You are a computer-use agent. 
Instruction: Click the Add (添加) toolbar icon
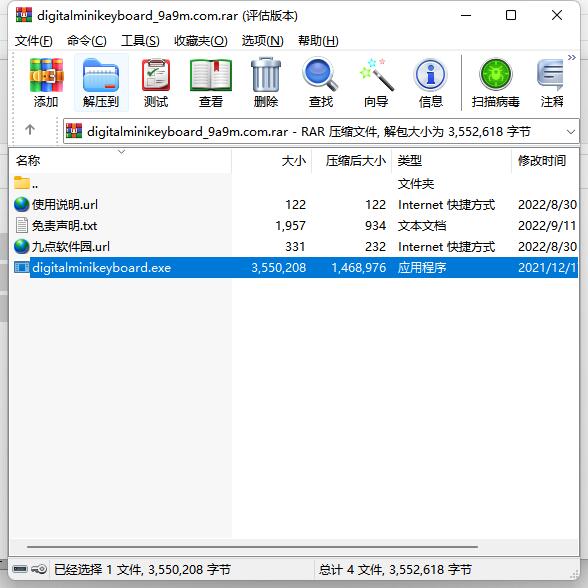(x=46, y=75)
